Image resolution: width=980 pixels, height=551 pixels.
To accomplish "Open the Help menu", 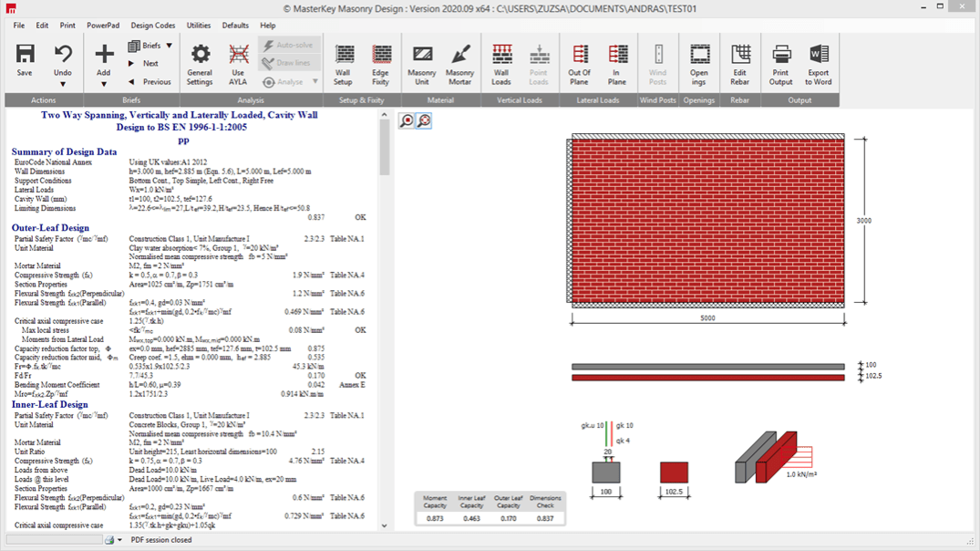I will click(267, 26).
